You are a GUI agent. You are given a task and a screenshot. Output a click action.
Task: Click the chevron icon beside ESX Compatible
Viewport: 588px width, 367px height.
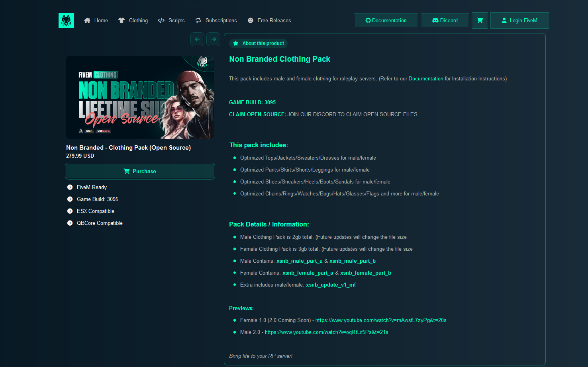[70, 211]
